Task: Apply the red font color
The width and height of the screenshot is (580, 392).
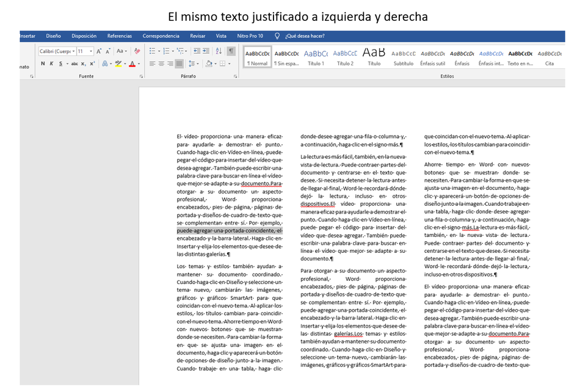Action: click(132, 64)
